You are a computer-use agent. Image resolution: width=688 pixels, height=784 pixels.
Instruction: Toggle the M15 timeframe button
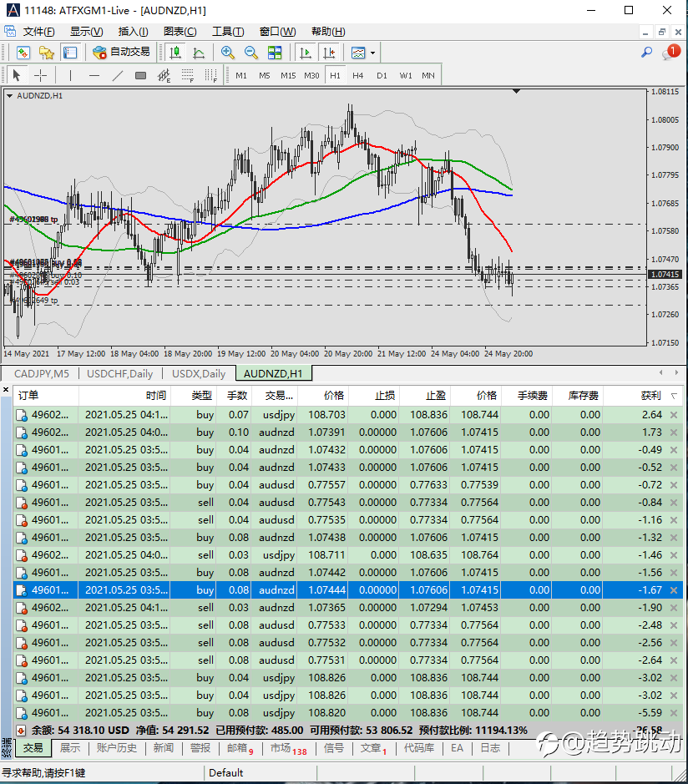tap(288, 75)
